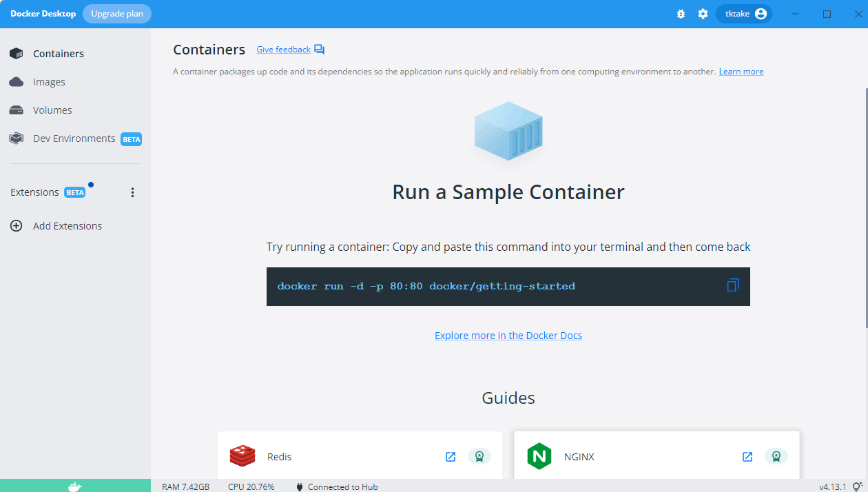Click the Volumes drive icon in sidebar
868x492 pixels.
tap(16, 110)
